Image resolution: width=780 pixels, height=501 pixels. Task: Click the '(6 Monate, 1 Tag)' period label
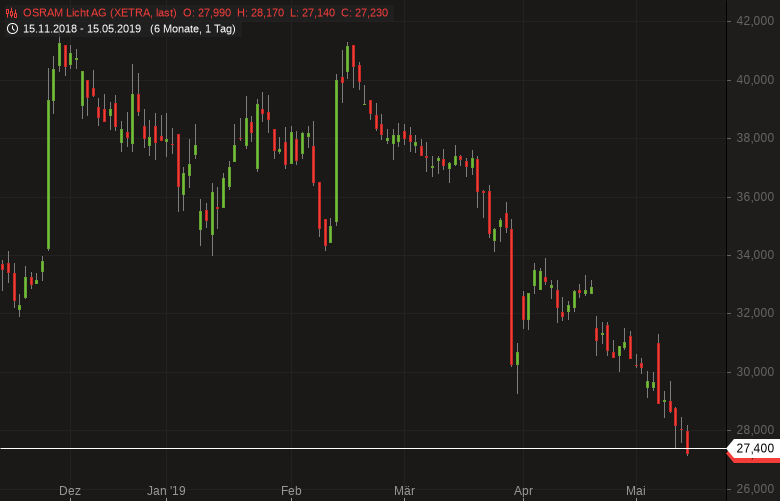193,29
